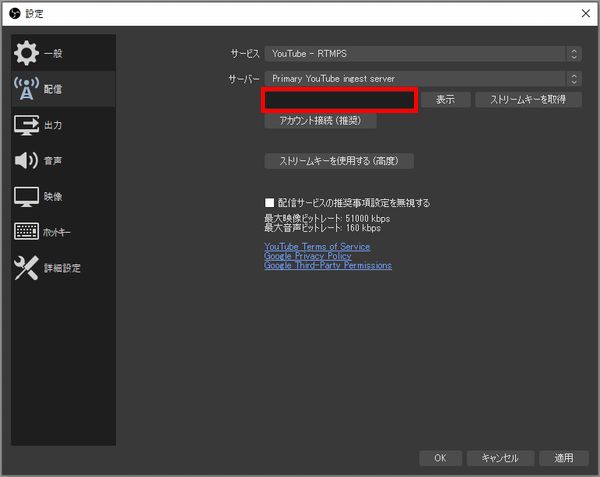
Task: Click the 最大音声ビットレート: 160 kbps text
Action: [323, 228]
